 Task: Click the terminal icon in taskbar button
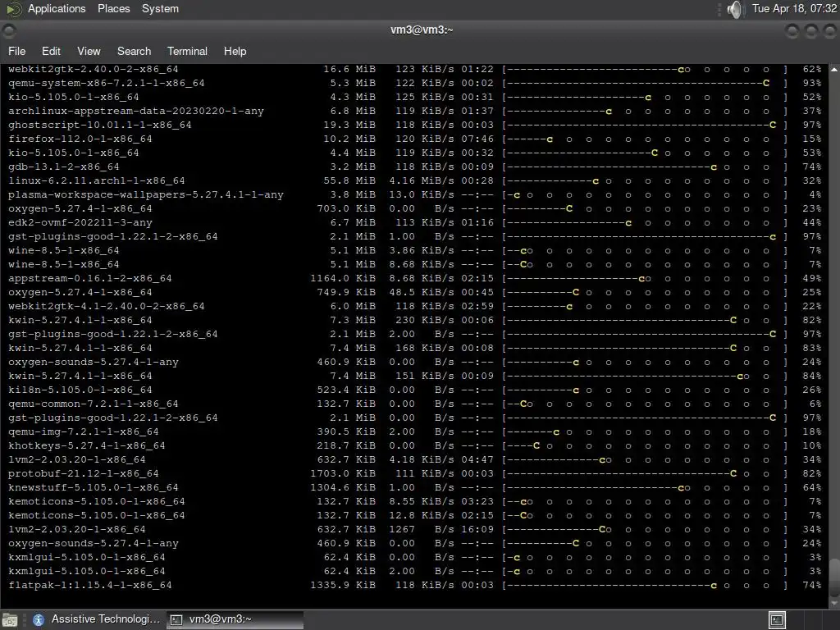[176, 620]
